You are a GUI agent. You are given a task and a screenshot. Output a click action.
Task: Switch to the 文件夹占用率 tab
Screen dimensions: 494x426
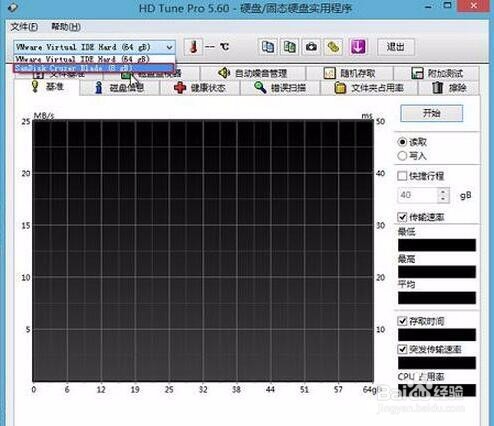click(x=369, y=88)
